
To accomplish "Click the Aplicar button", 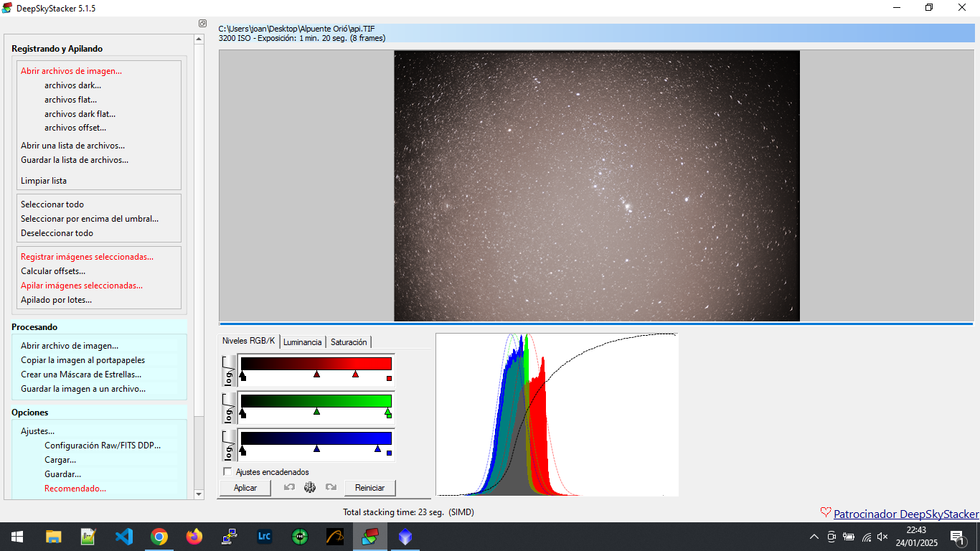I will point(245,488).
